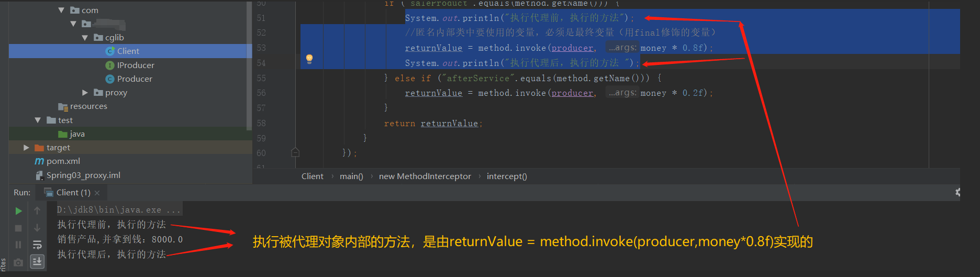Click the Producer class icon
Image resolution: width=980 pixels, height=277 pixels.
[x=110, y=79]
